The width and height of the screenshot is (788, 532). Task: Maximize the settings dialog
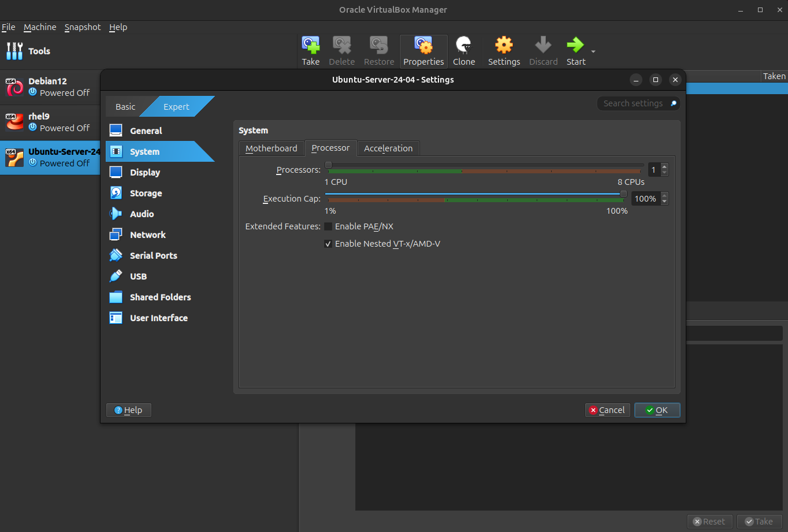(x=655, y=80)
